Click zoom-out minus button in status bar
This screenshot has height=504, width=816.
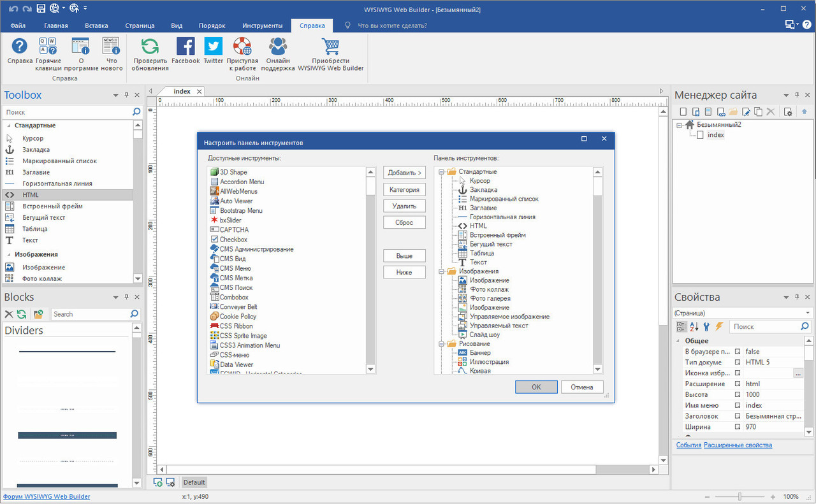[707, 496]
